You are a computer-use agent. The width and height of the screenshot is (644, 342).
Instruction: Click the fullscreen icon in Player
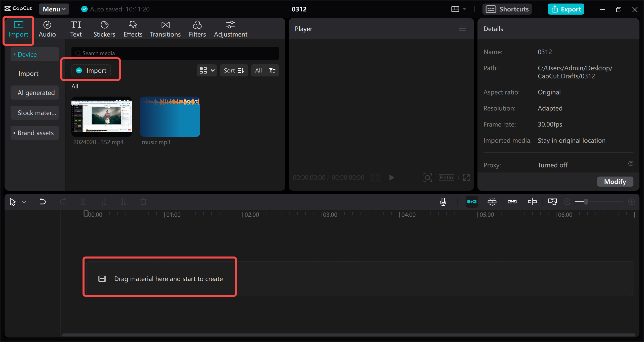466,178
